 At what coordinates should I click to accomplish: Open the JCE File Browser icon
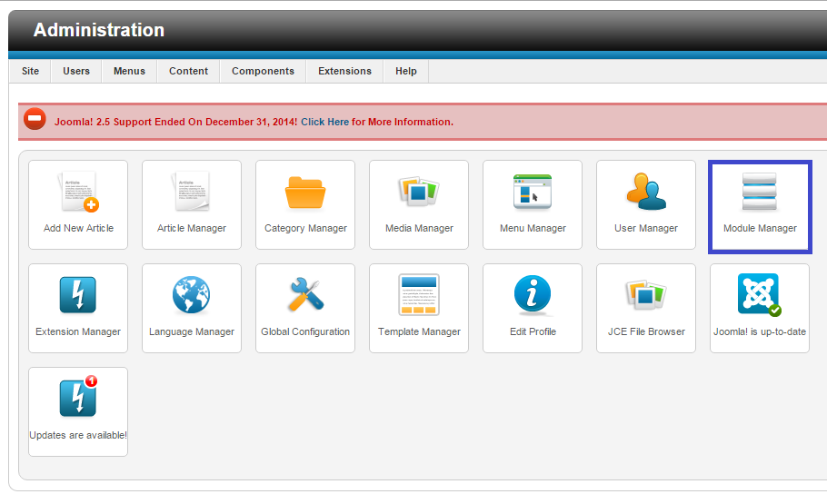[646, 294]
